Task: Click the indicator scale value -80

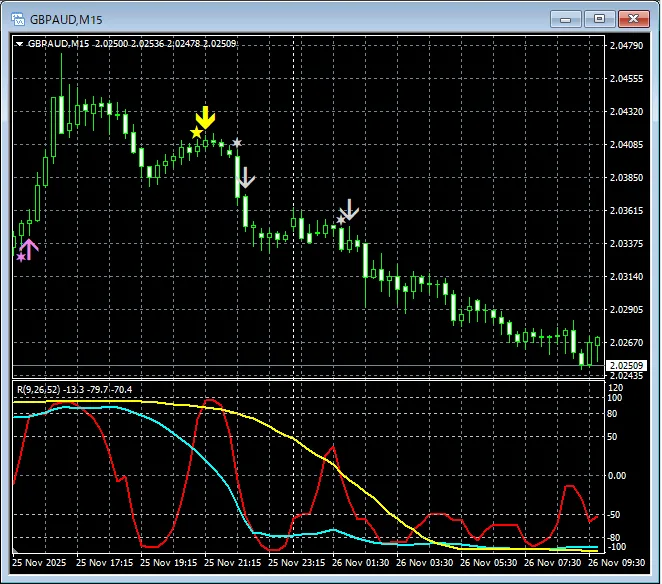Action: click(613, 538)
